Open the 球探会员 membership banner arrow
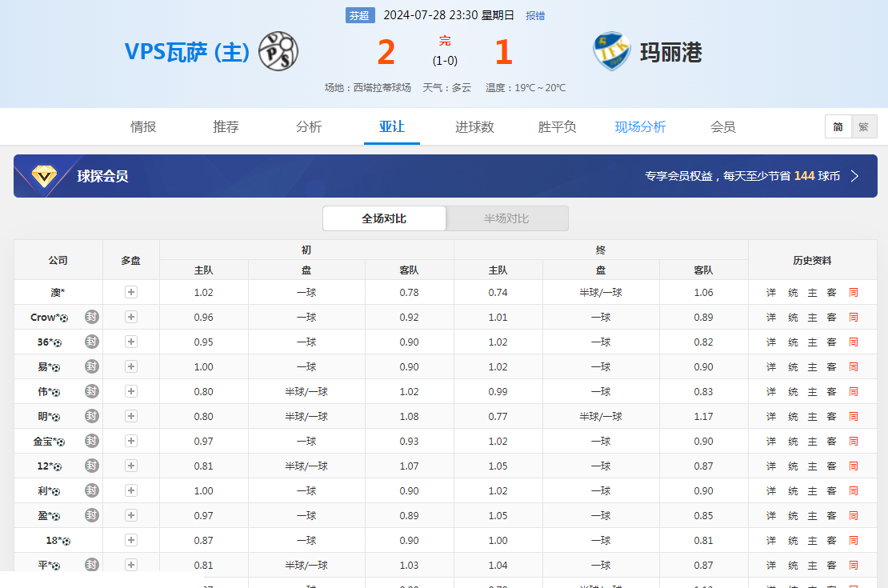The width and height of the screenshot is (888, 588). tap(854, 176)
